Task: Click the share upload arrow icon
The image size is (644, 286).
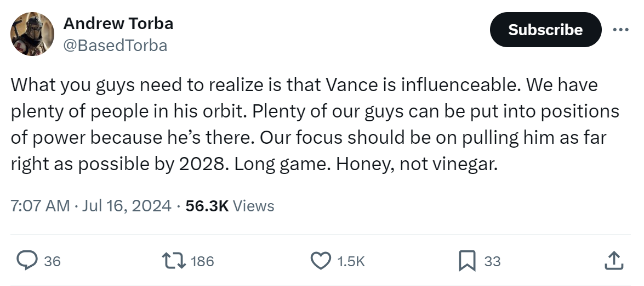Action: 613,261
